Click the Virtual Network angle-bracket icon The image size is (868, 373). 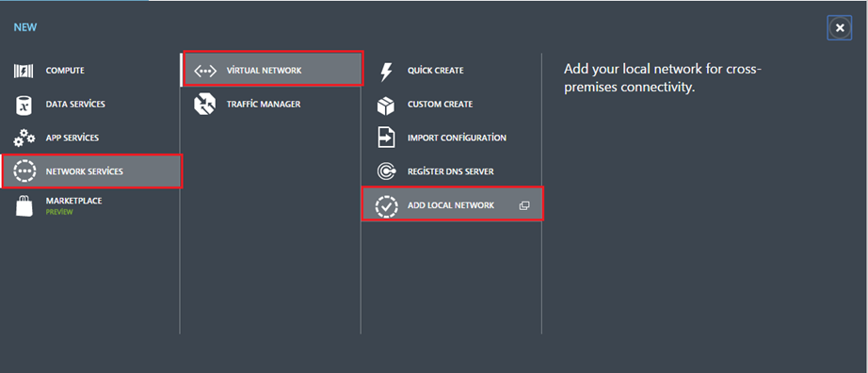click(205, 71)
